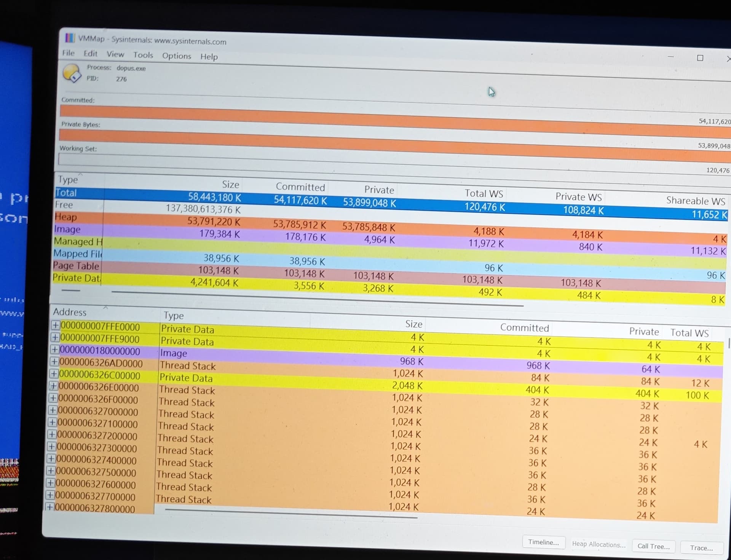Expand address 0000006326E00000 row
This screenshot has height=560, width=731.
pos(53,386)
